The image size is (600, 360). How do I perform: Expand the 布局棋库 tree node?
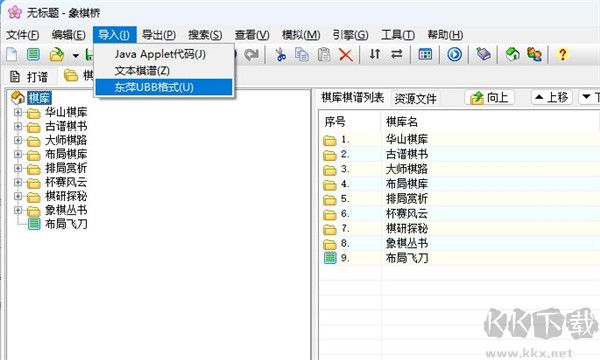[x=18, y=154]
